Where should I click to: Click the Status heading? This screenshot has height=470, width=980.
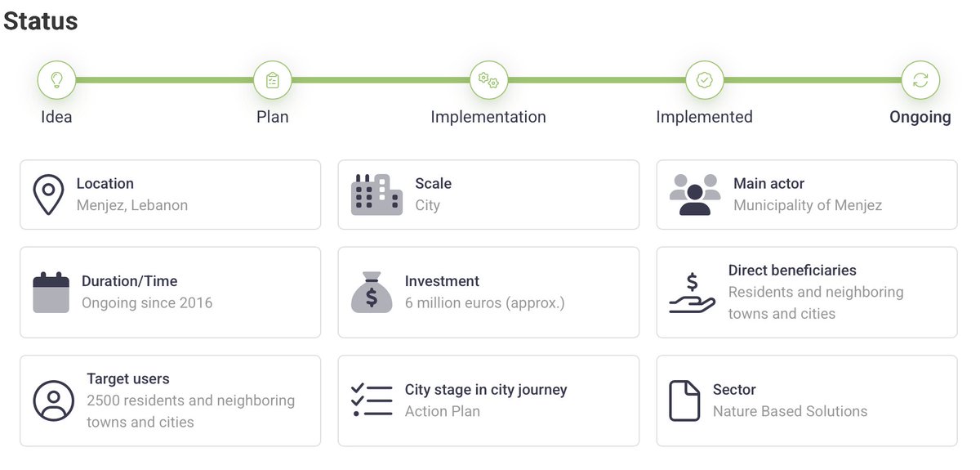(x=41, y=21)
